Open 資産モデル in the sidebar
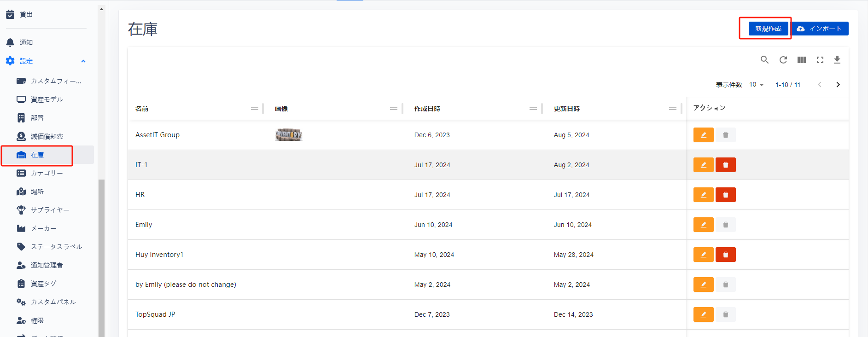868x337 pixels. [47, 99]
